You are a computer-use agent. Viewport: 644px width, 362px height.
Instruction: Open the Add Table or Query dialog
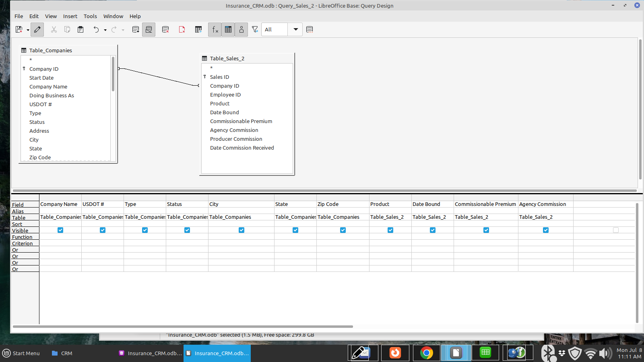(198, 29)
